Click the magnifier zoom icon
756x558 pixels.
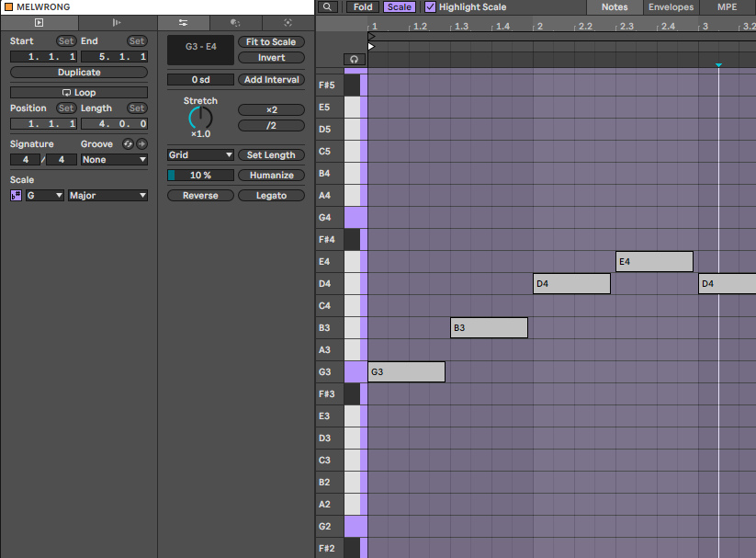(327, 6)
